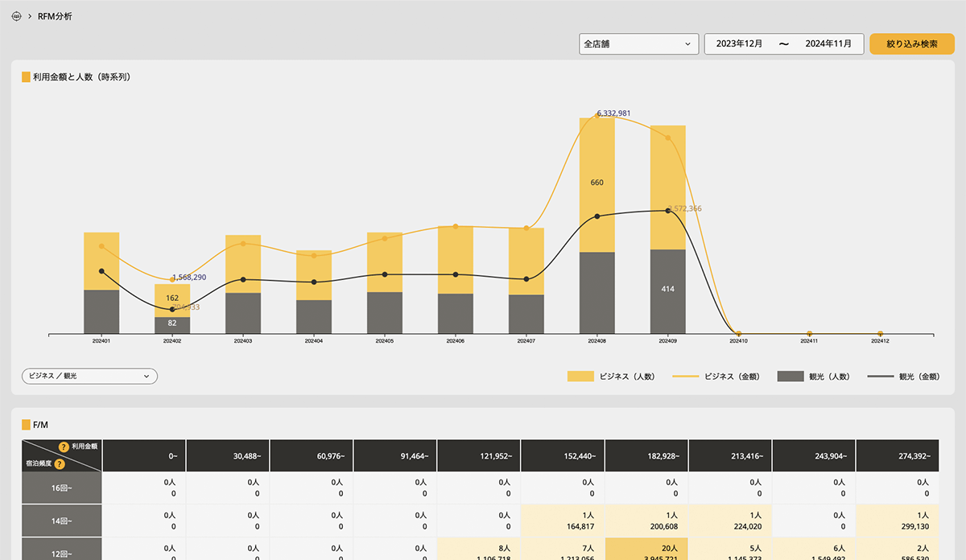The width and height of the screenshot is (966, 560).
Task: Toggle 観光（人数） legend series
Action: [813, 377]
